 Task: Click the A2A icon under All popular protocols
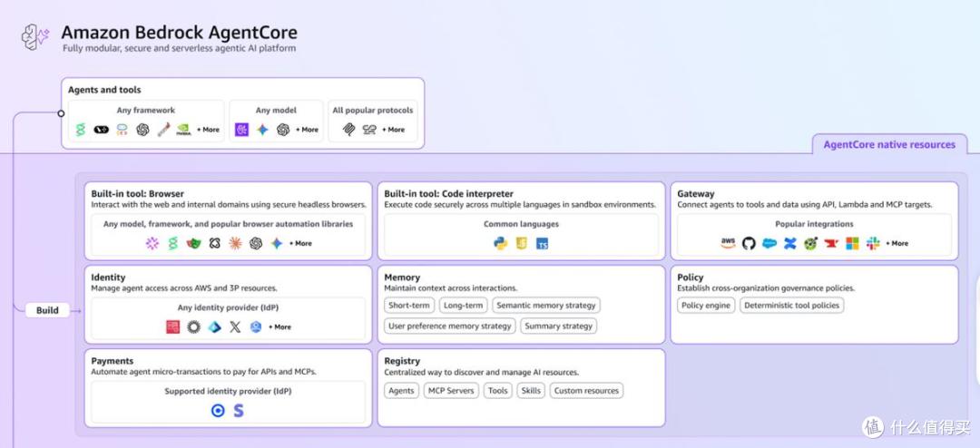click(370, 130)
